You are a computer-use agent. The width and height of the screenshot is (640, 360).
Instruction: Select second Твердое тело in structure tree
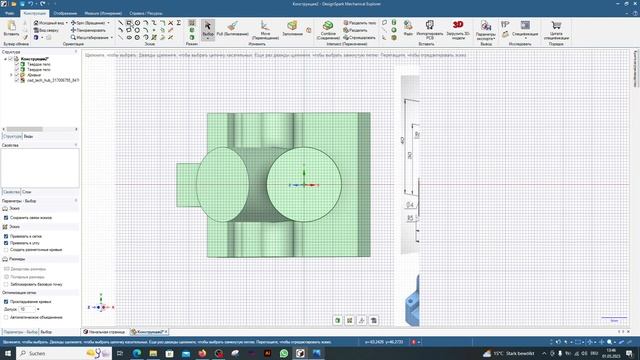pos(39,69)
